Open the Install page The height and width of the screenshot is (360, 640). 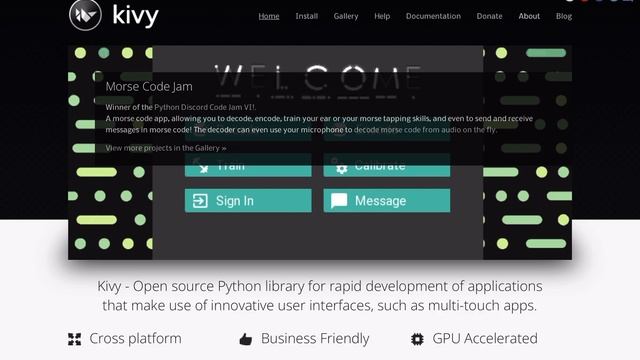click(307, 16)
